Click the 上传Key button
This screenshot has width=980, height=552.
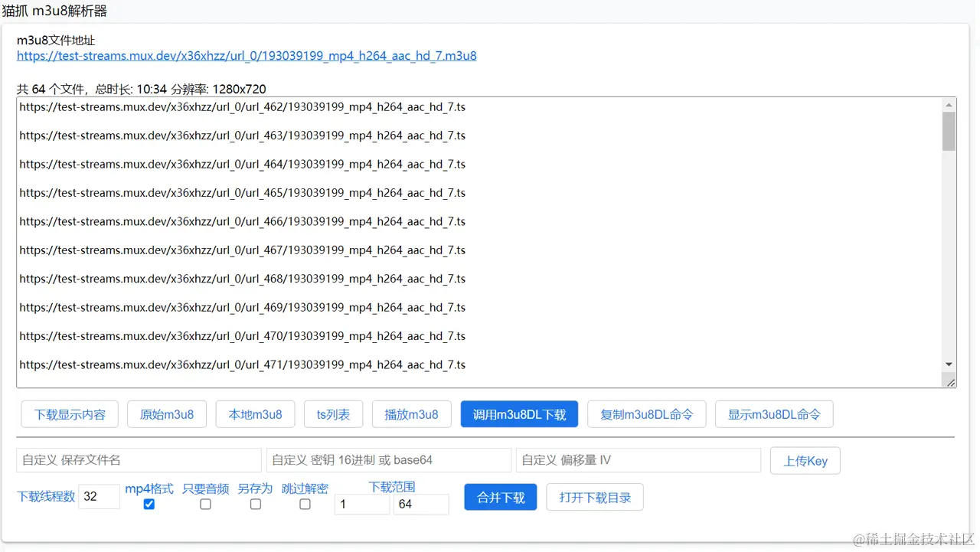(805, 461)
